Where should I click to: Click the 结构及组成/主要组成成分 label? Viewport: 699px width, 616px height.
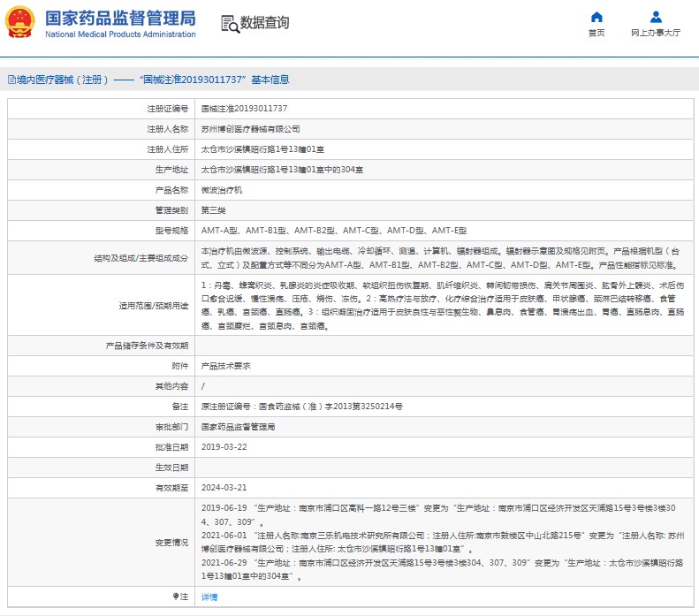coord(141,258)
